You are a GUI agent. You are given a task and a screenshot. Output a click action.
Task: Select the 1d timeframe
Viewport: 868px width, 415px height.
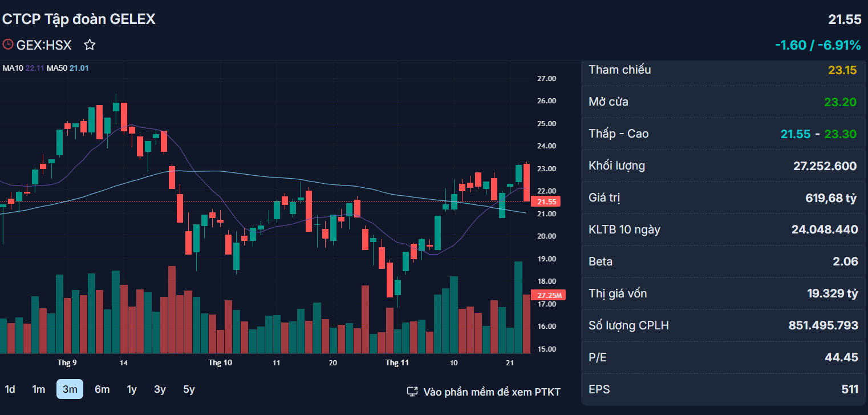pyautogui.click(x=10, y=389)
